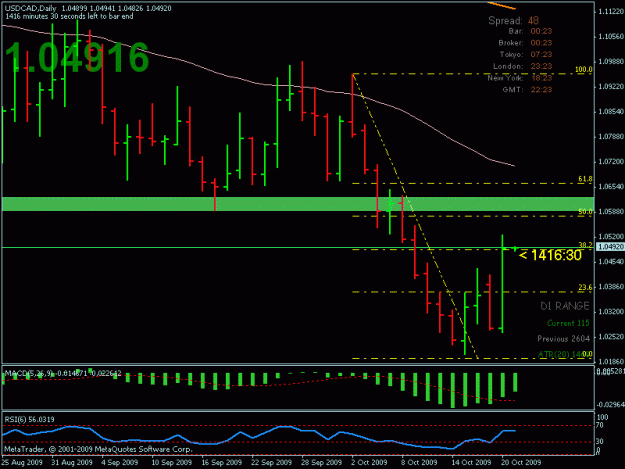Click the USDCAD,Daily chart title text

pyautogui.click(x=30, y=8)
